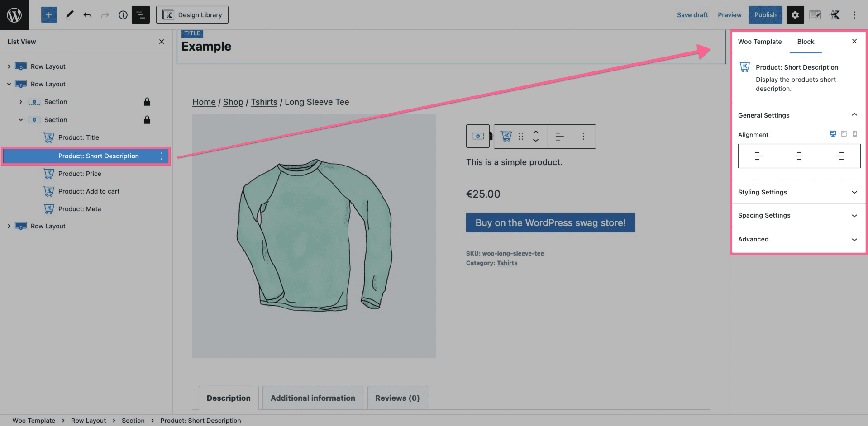Collapse the second Row Layout item

(9, 84)
